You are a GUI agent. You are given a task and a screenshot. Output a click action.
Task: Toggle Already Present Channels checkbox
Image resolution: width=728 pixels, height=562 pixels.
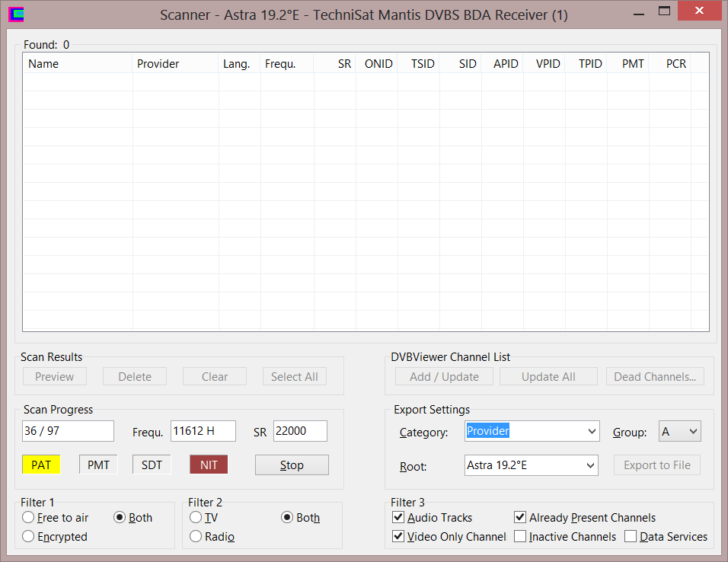(x=520, y=518)
